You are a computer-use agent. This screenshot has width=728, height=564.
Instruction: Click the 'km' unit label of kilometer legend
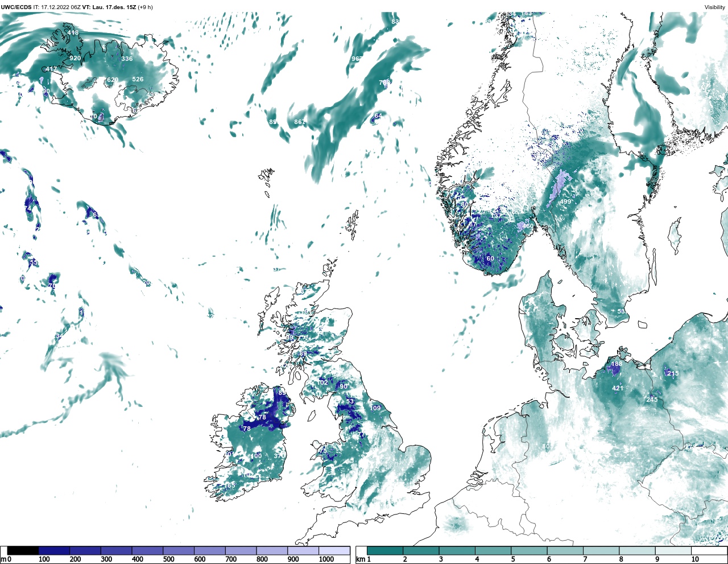coord(360,559)
